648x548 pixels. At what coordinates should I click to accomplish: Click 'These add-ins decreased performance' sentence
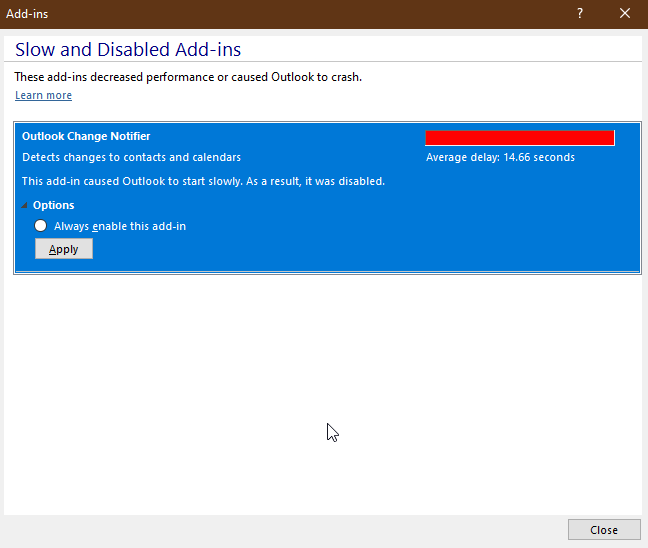coord(188,77)
